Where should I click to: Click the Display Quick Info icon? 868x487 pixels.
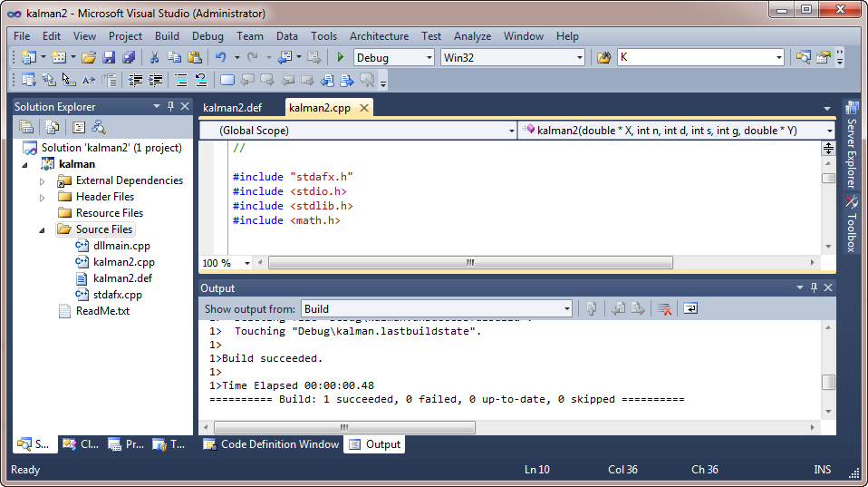[x=69, y=81]
